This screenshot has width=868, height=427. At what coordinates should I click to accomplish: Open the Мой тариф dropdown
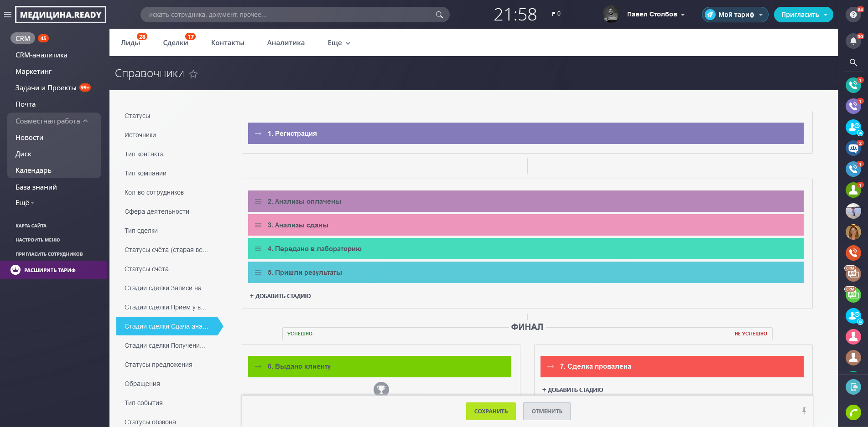click(x=735, y=15)
